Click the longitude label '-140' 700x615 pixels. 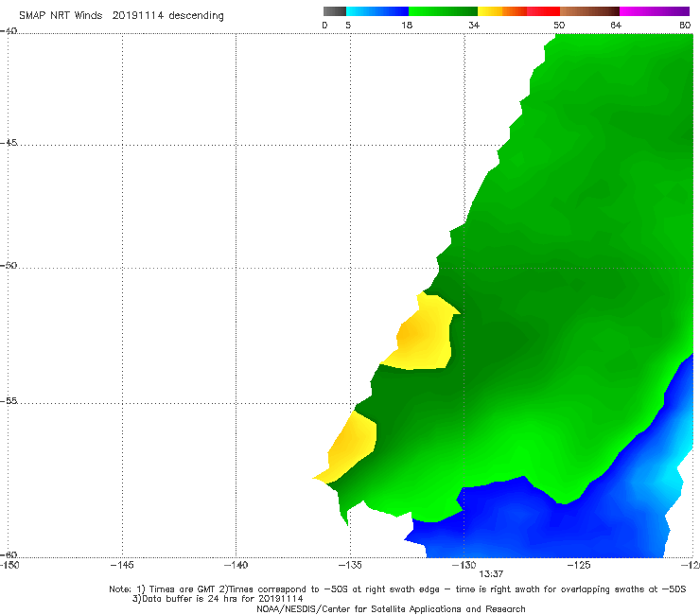236,565
